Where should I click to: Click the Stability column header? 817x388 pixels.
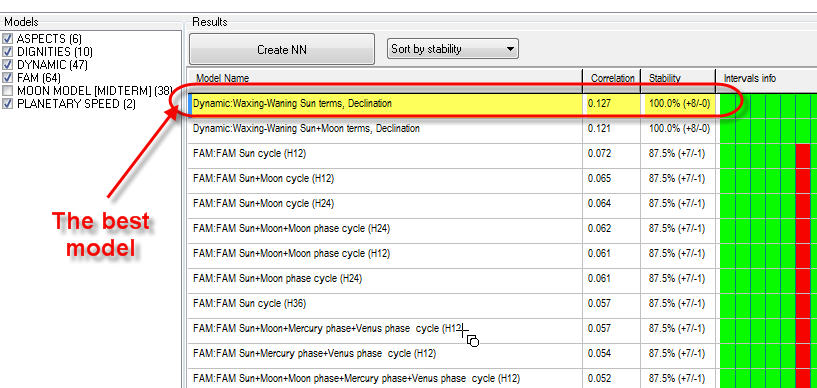[x=678, y=78]
